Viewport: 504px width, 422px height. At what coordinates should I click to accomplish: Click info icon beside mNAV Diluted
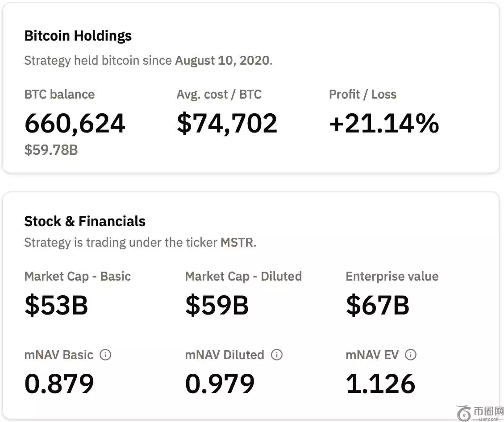click(x=277, y=355)
